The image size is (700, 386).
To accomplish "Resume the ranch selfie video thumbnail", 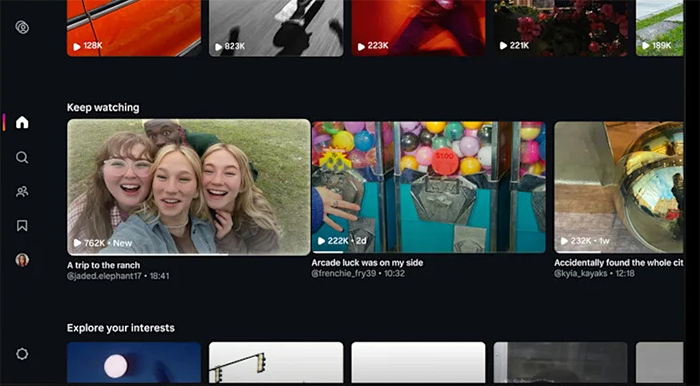I will [x=189, y=187].
